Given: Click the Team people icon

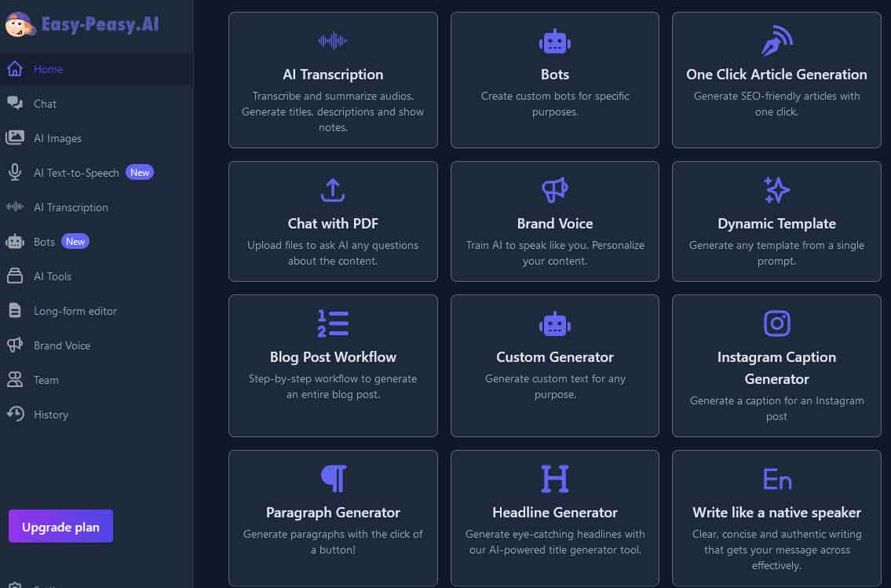Looking at the screenshot, I should pos(15,379).
